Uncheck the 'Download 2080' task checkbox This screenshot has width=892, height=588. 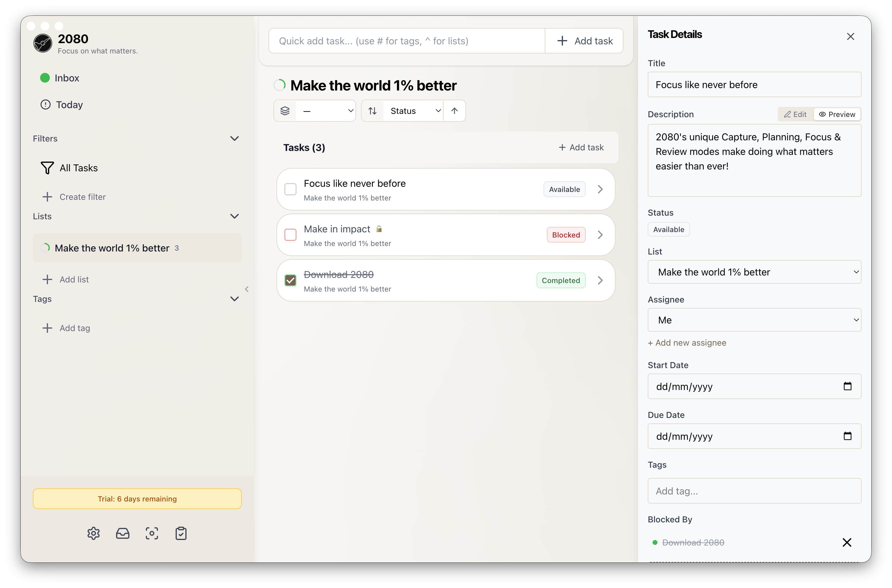[x=290, y=280]
